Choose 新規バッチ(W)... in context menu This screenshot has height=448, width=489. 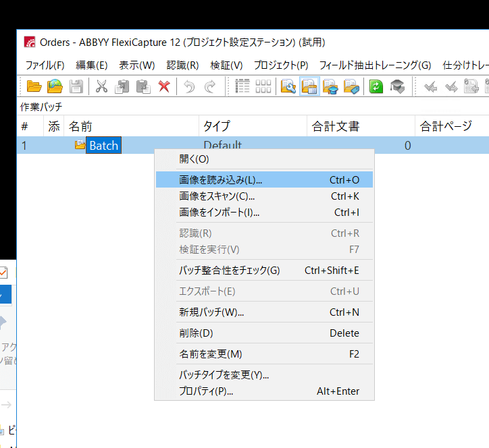[x=264, y=312]
